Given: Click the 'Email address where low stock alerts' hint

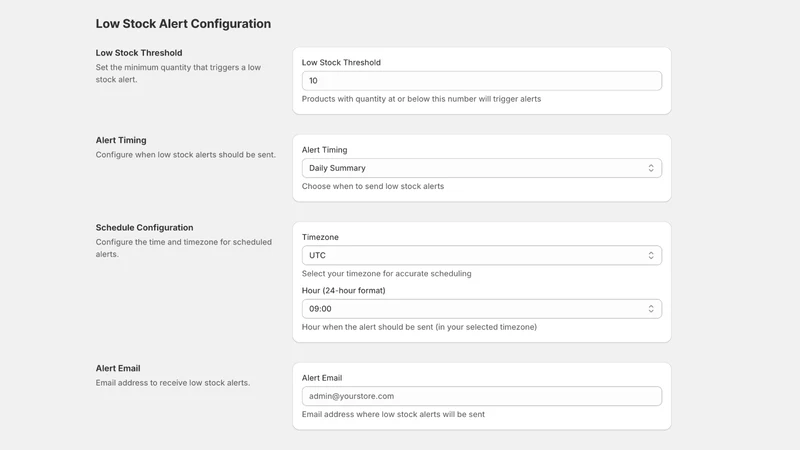Looking at the screenshot, I should 393,414.
